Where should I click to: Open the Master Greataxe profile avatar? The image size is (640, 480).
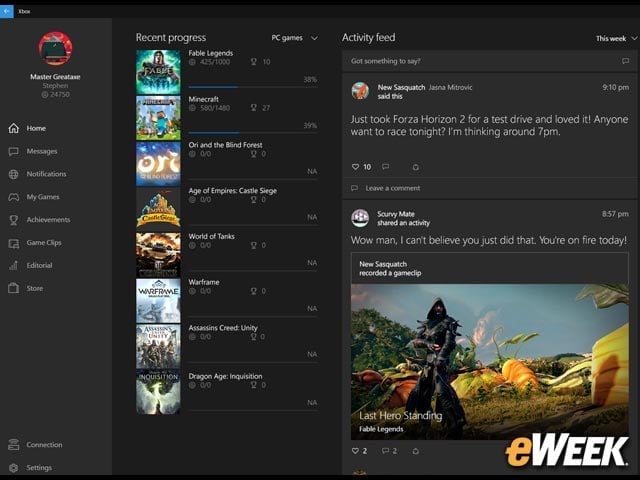56,49
